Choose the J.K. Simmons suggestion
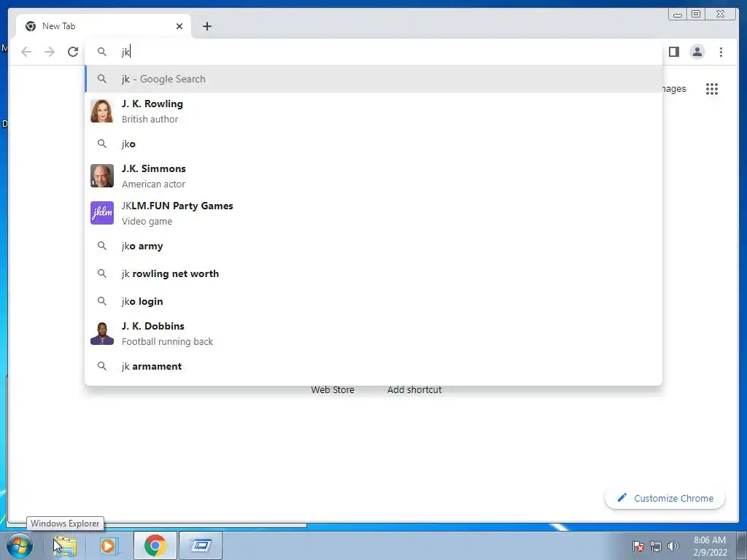This screenshot has height=560, width=747. click(373, 176)
